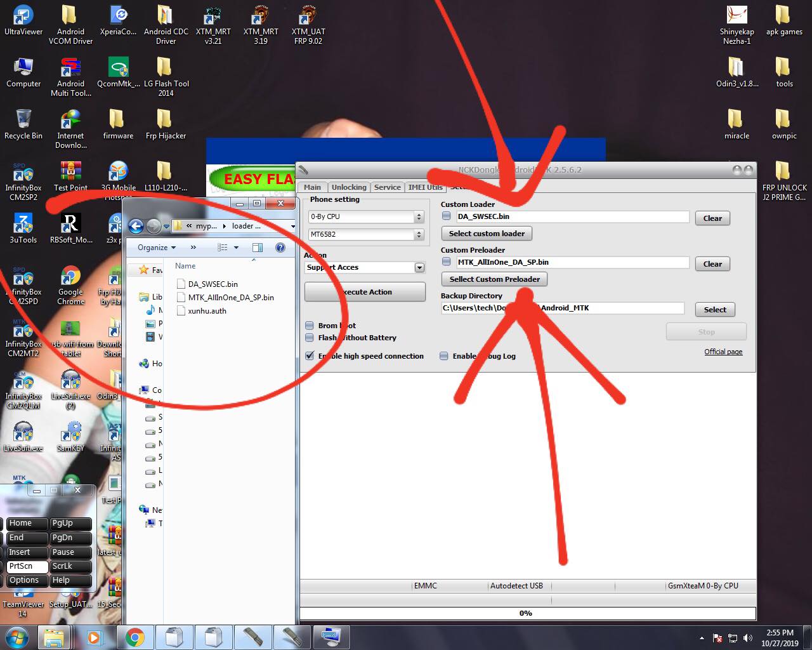
Task: Select the Android CDC Driver folder
Action: pos(166,25)
